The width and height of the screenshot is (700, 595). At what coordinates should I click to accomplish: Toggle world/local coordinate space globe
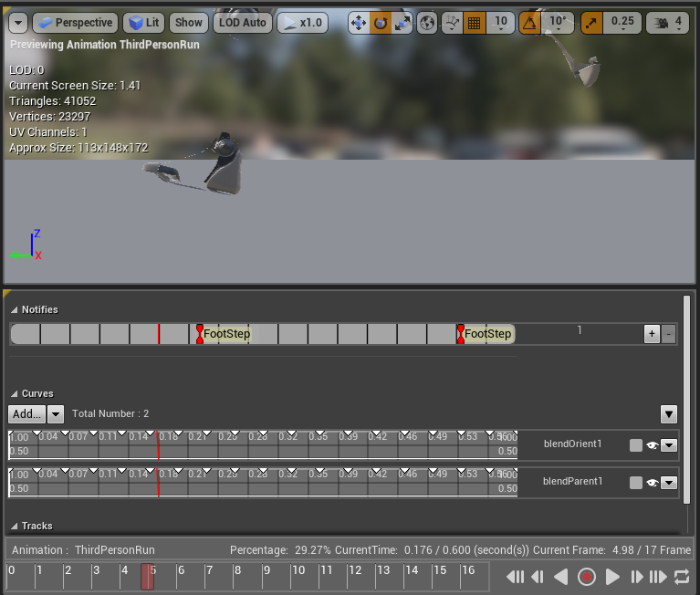coord(427,23)
